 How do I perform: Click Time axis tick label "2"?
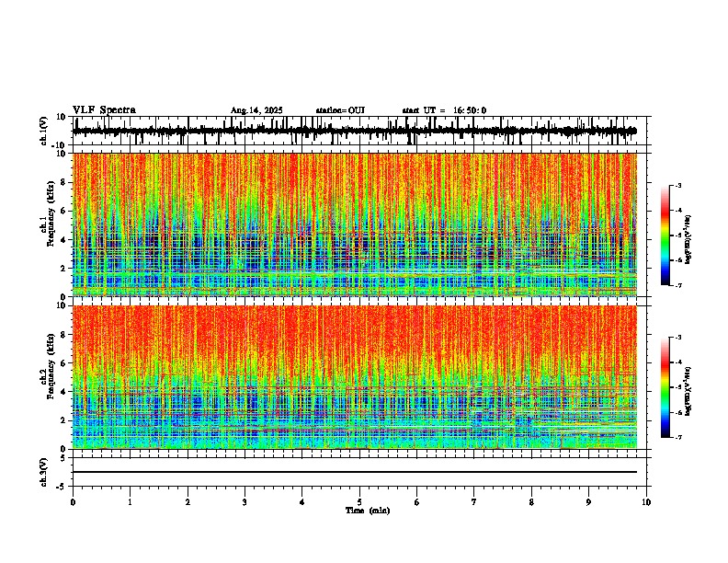[x=188, y=502]
